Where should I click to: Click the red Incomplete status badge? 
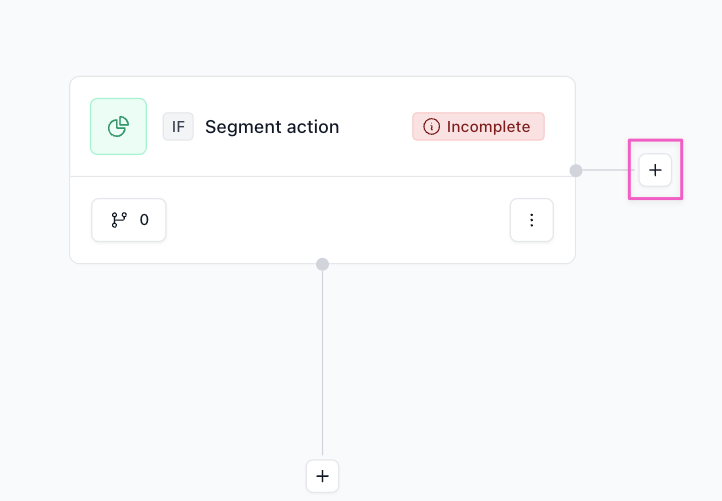[478, 127]
